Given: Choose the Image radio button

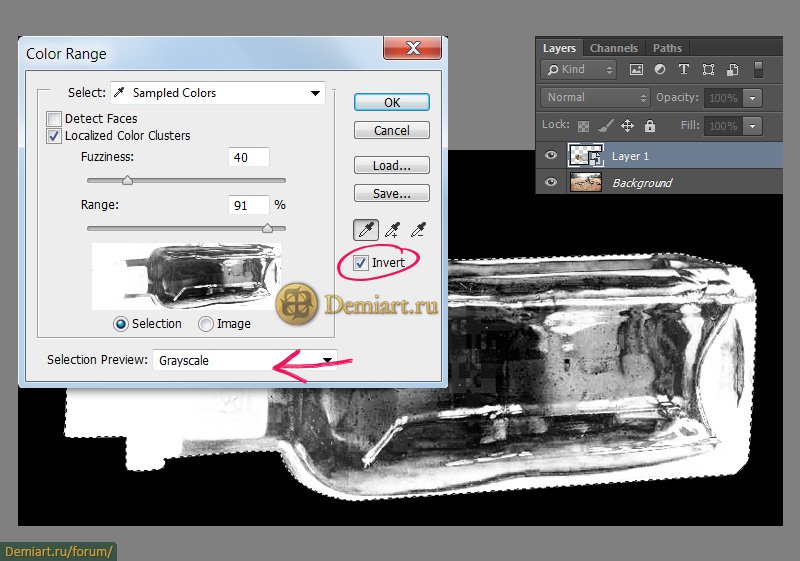Looking at the screenshot, I should (206, 324).
